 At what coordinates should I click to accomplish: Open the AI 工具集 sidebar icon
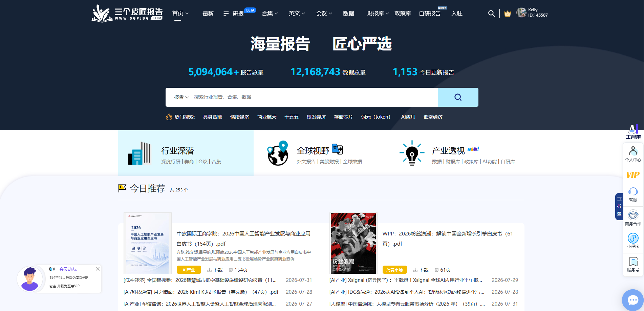click(x=633, y=132)
